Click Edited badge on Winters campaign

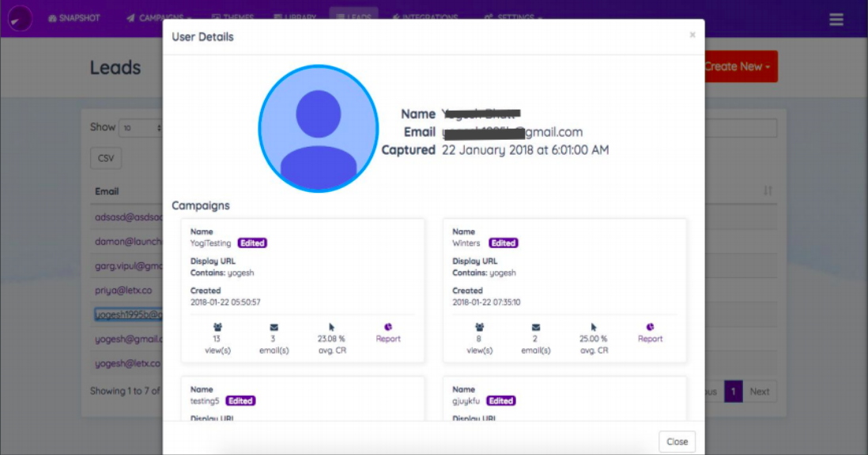point(504,243)
